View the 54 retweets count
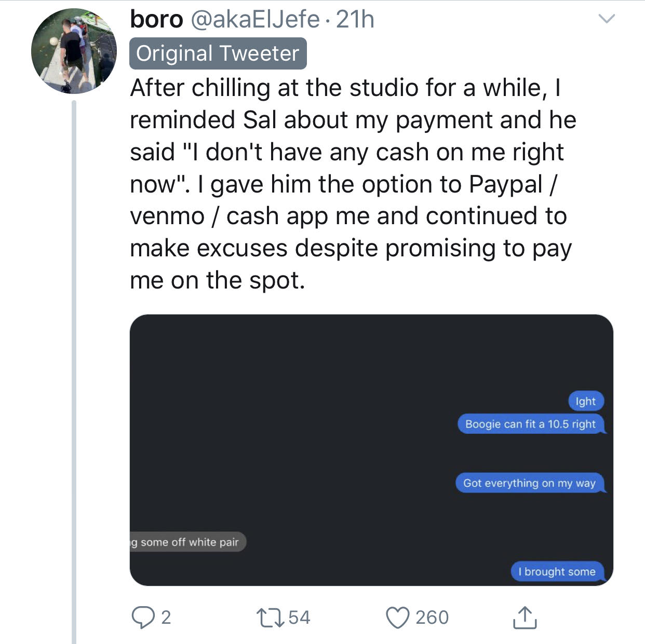The height and width of the screenshot is (644, 645). pos(299,618)
